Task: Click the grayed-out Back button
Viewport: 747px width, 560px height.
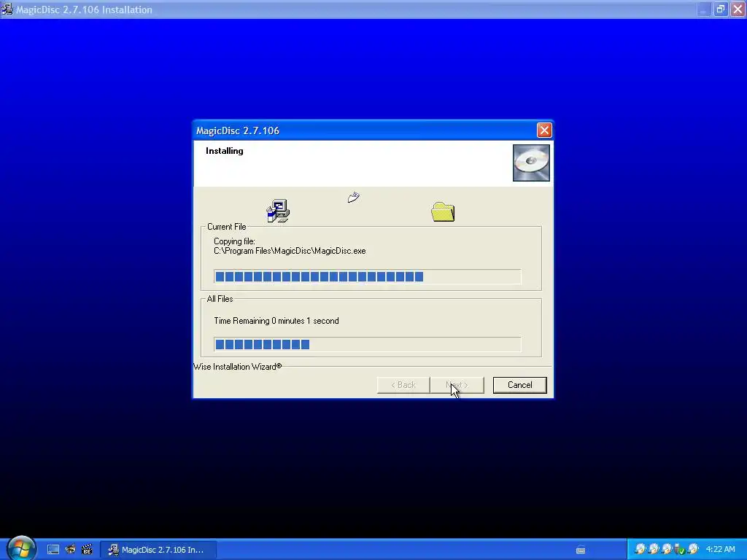Action: click(x=403, y=385)
